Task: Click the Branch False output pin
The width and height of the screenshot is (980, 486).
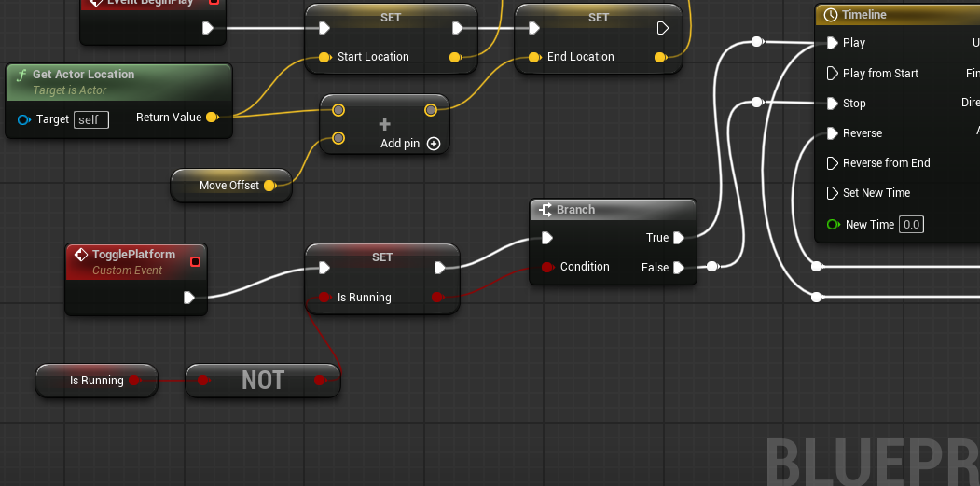Action: (678, 268)
